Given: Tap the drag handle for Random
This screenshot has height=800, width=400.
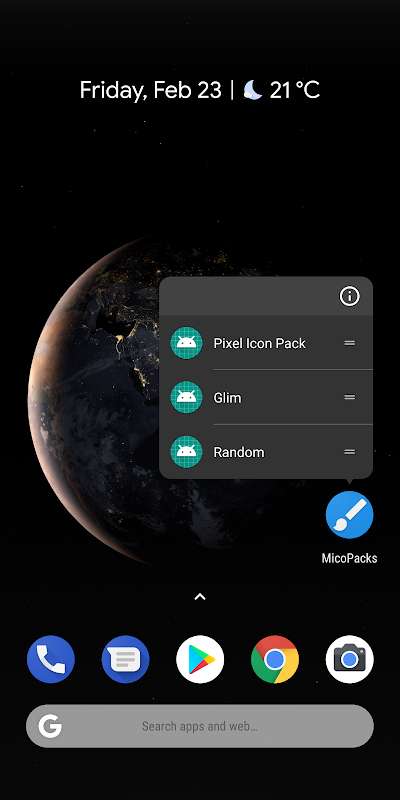Looking at the screenshot, I should click(349, 452).
